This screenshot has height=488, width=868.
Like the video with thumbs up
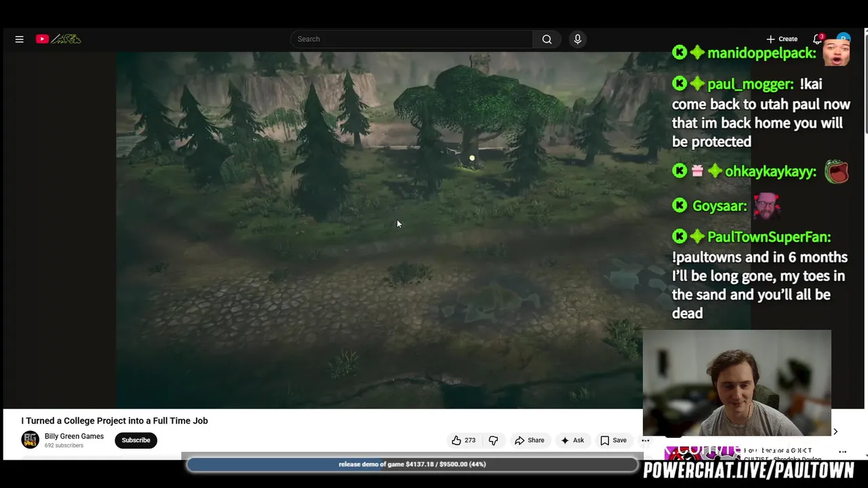(463, 441)
